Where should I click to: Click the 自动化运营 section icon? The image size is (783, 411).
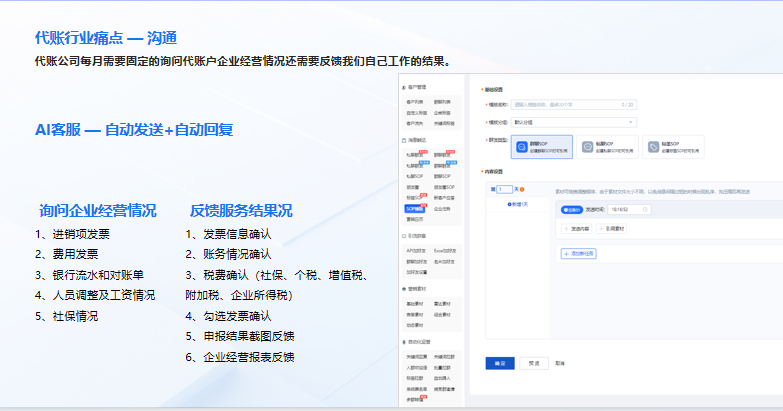(403, 341)
